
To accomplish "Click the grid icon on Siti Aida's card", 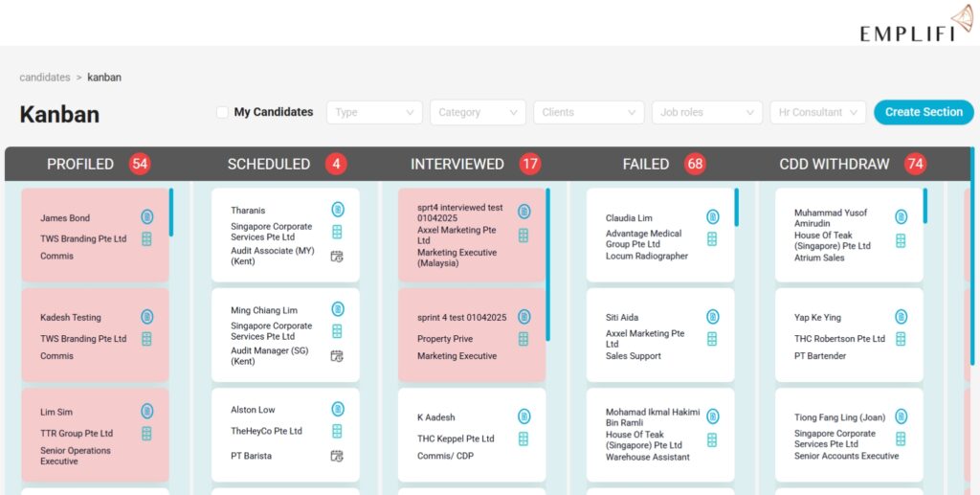I will [x=712, y=339].
